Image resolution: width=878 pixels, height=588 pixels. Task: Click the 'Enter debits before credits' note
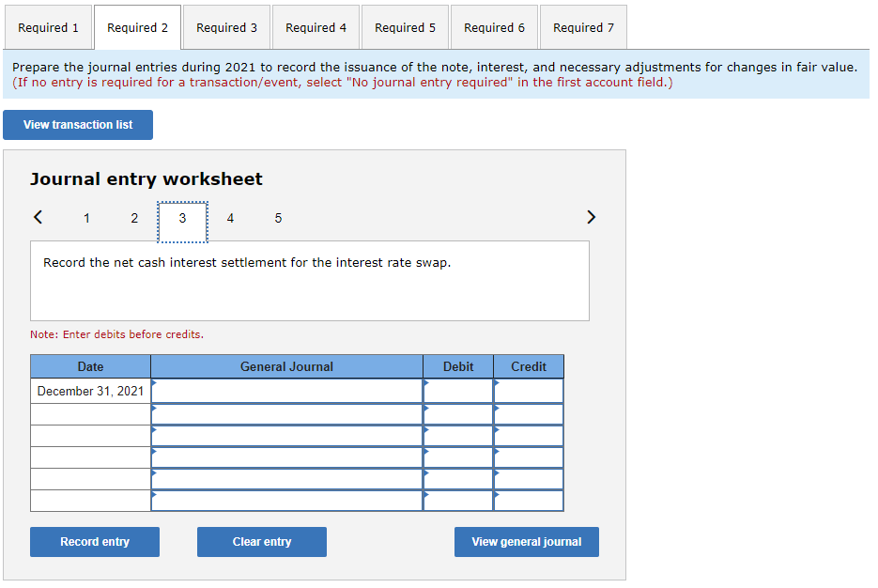point(117,334)
